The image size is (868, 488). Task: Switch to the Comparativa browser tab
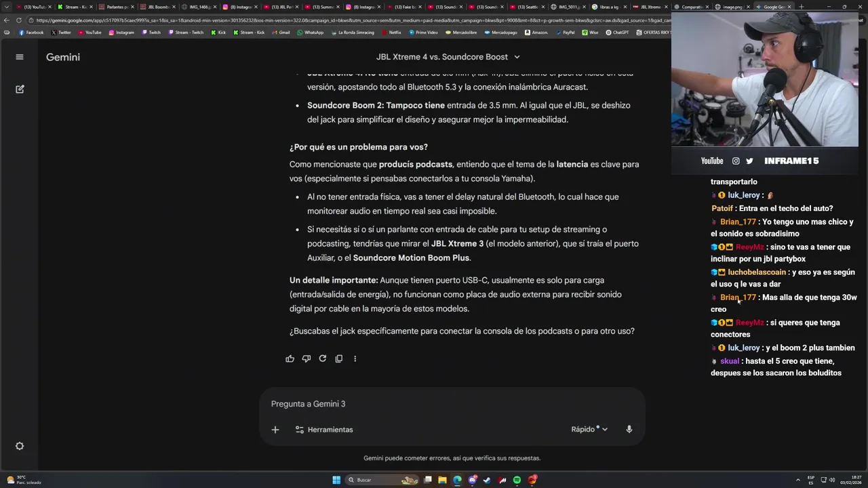click(x=690, y=7)
